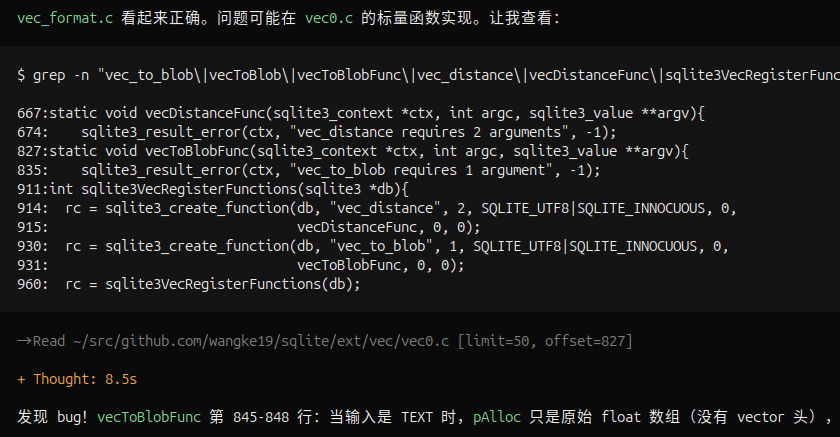Click line 960 register functions call
The image size is (840, 437).
pos(189,284)
